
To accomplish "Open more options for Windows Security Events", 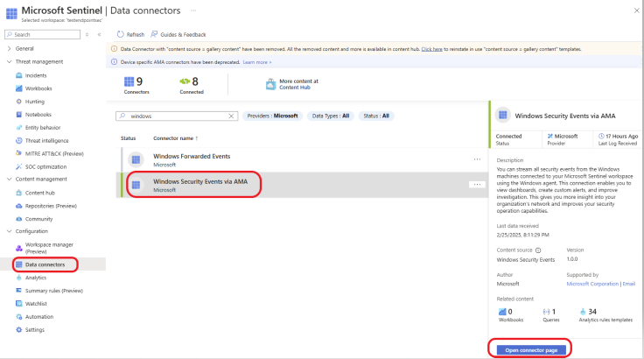I will point(477,185).
